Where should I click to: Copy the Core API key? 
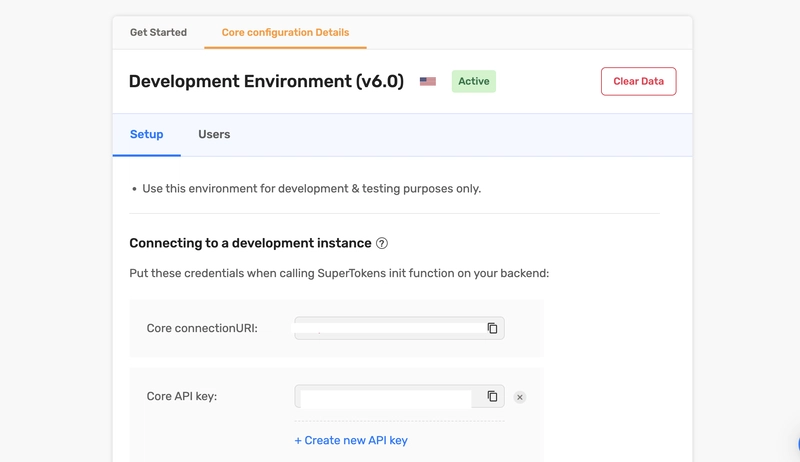[492, 396]
